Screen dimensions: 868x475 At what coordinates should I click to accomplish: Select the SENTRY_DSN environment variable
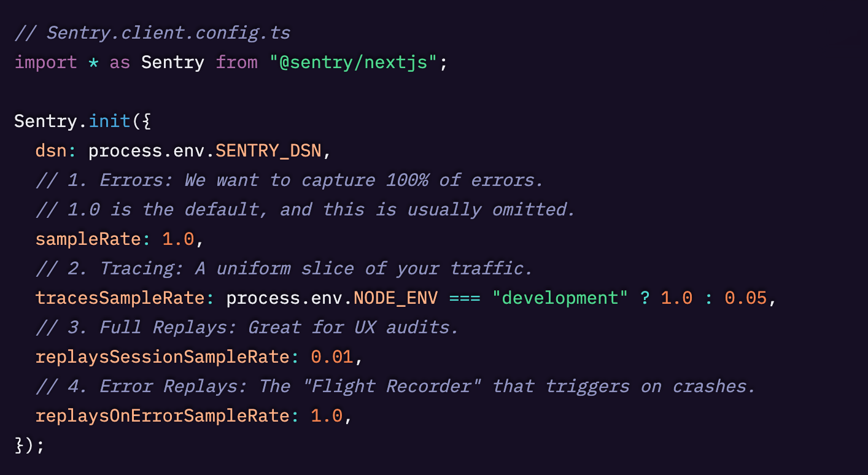[268, 151]
